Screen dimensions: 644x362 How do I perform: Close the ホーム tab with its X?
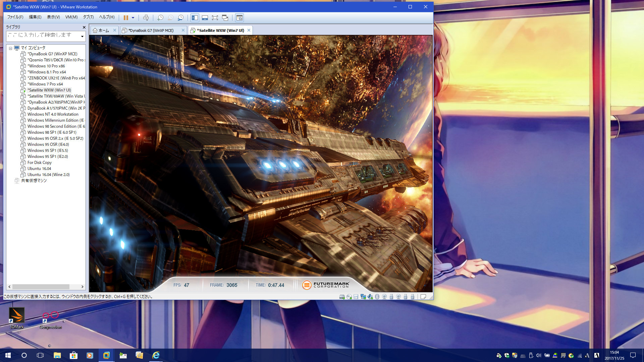[115, 30]
